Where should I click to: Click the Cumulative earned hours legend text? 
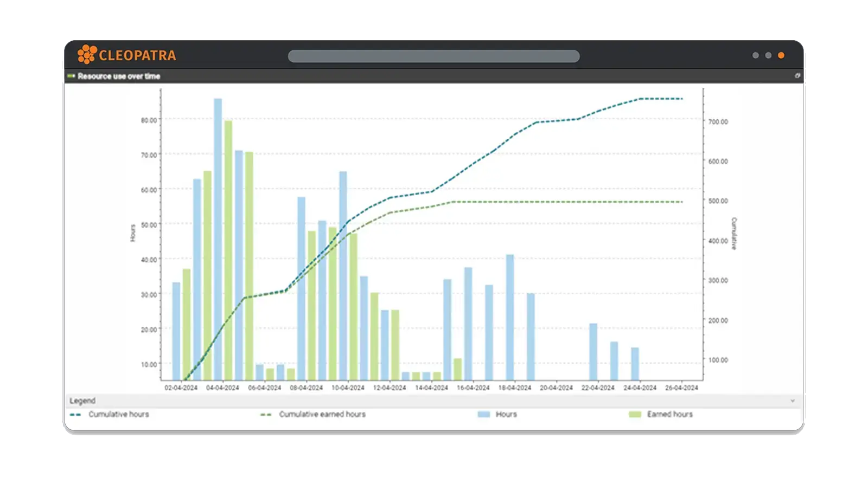322,415
